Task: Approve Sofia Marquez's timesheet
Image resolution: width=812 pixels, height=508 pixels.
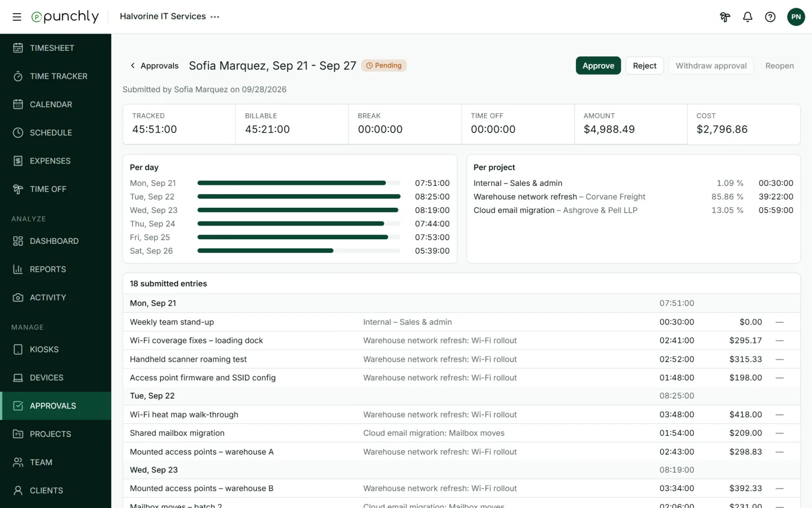Action: (598, 66)
